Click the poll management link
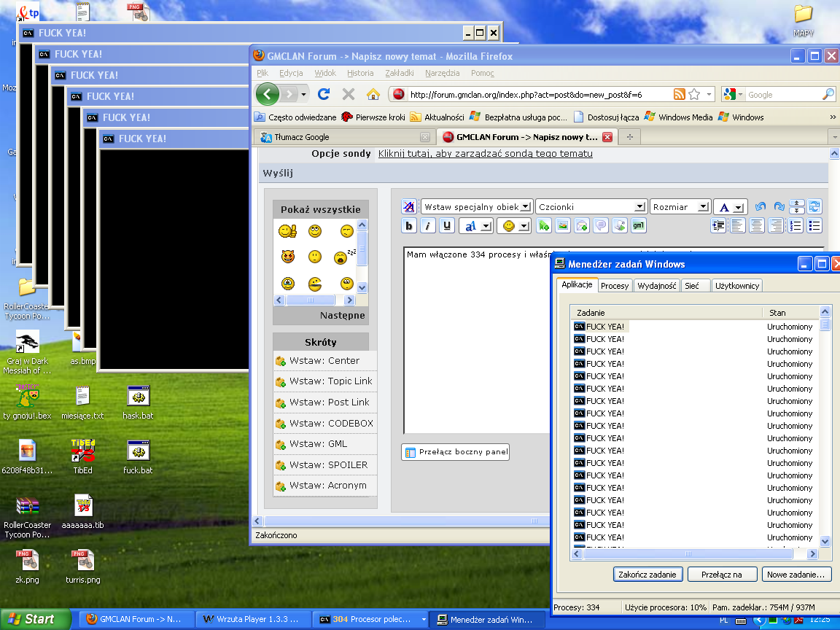Viewport: 840px width, 630px height. click(x=485, y=154)
